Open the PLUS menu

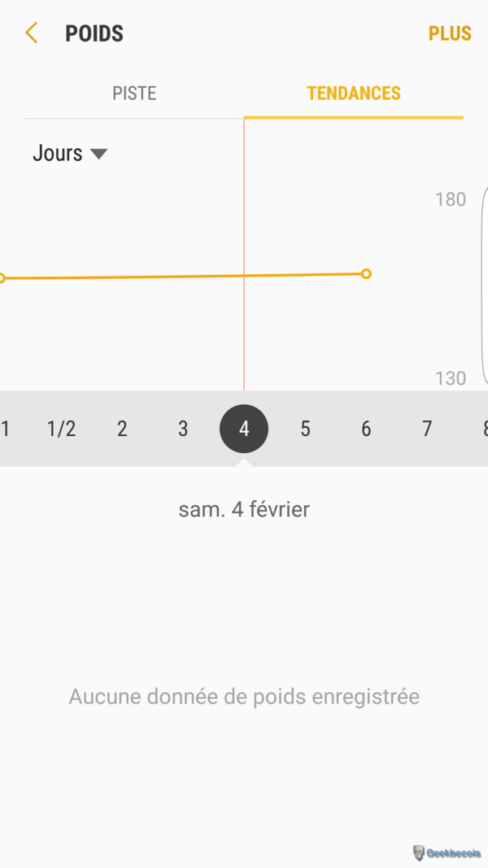(x=450, y=33)
